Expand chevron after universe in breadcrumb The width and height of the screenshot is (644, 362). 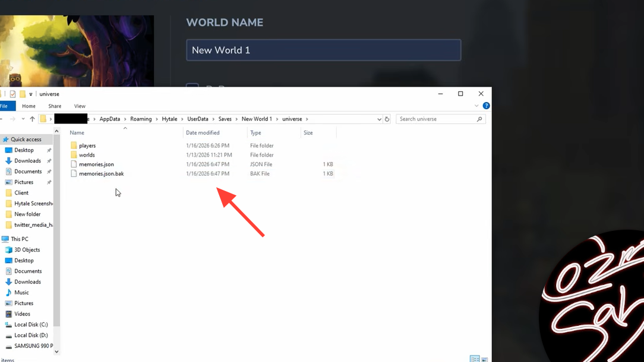click(x=307, y=119)
